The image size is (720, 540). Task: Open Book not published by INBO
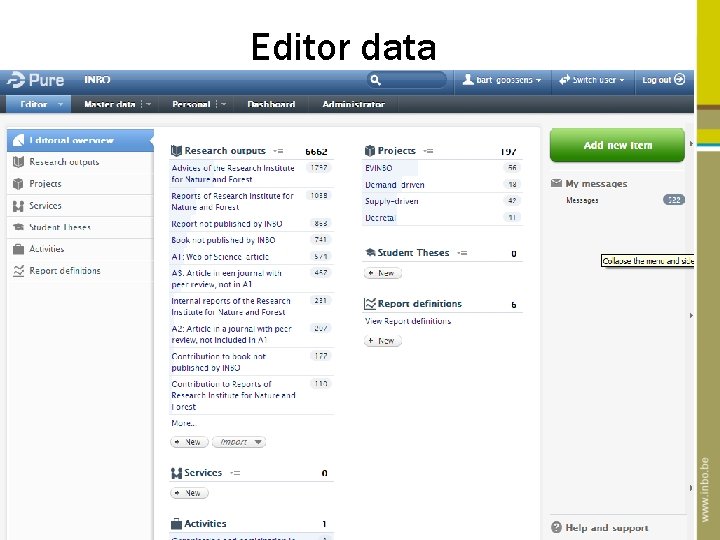223,240
